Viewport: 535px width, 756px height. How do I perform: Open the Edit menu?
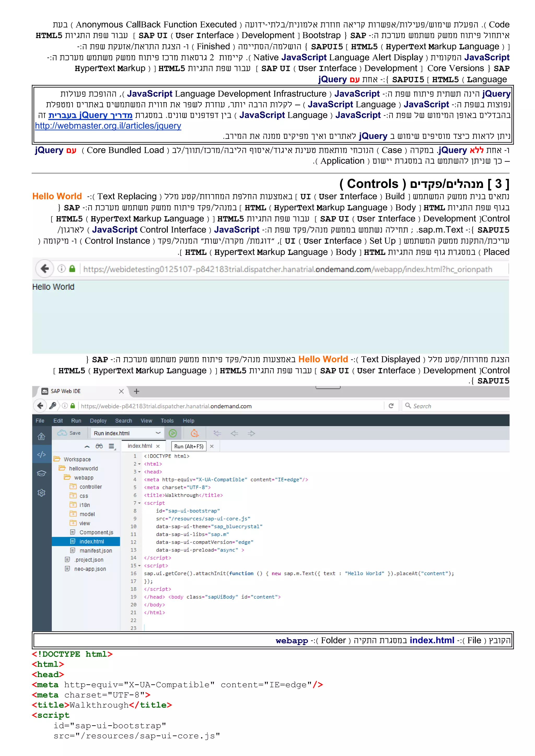pos(58,421)
